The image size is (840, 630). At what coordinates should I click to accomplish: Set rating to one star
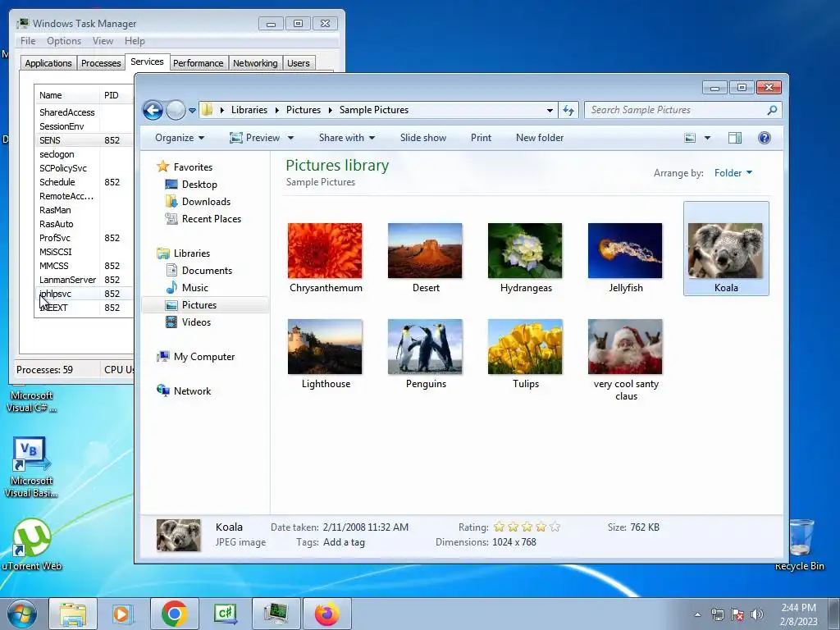[500, 527]
